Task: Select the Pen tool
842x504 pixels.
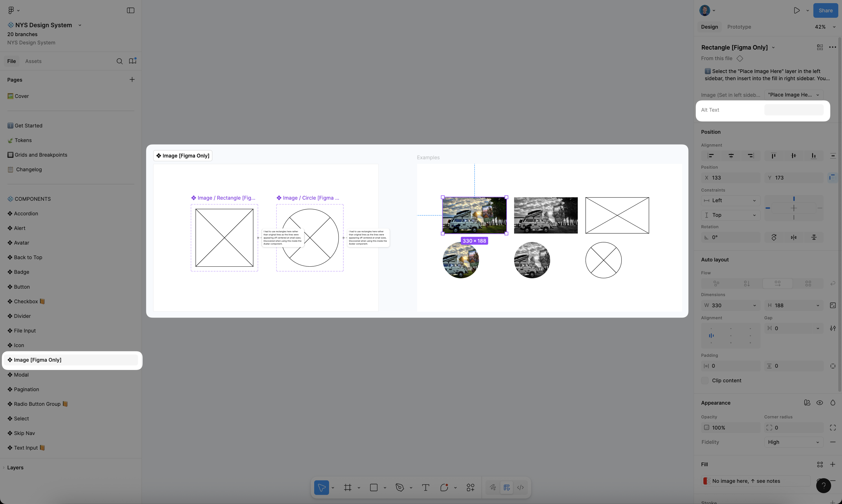Action: [400, 487]
